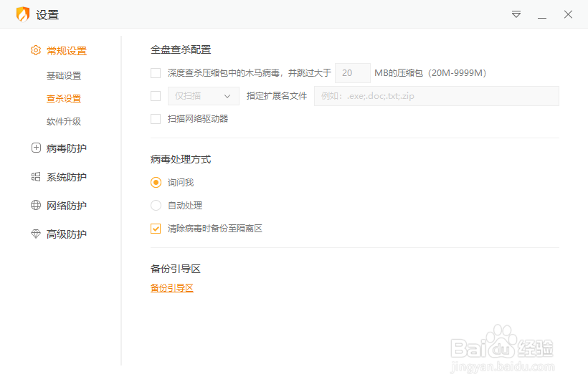
Task: Expand the 高级防护 category
Action: [x=67, y=234]
